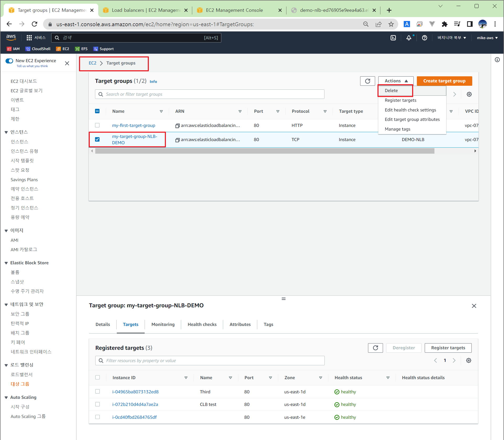Viewport: 504px width, 440px height.
Task: Click the AWS help question mark icon
Action: click(x=424, y=38)
